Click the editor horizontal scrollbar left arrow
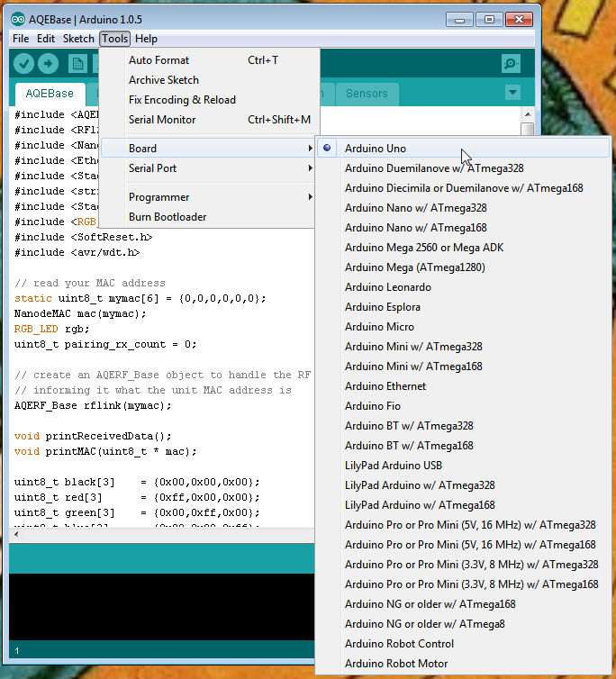Viewport: 616px width, 679px height. [x=16, y=534]
